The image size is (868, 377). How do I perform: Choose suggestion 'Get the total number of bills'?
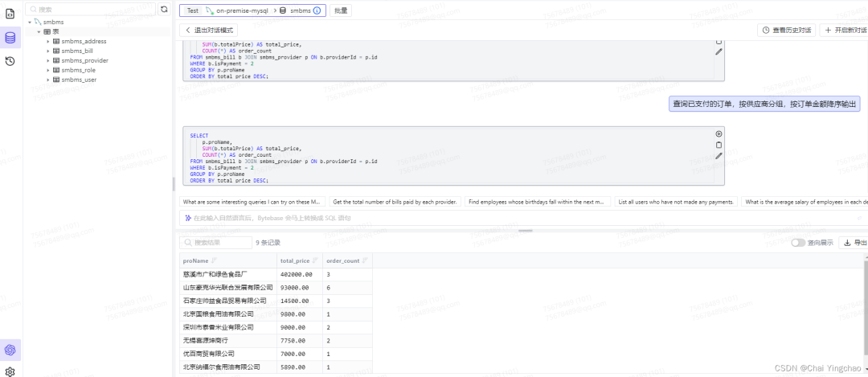coord(395,202)
